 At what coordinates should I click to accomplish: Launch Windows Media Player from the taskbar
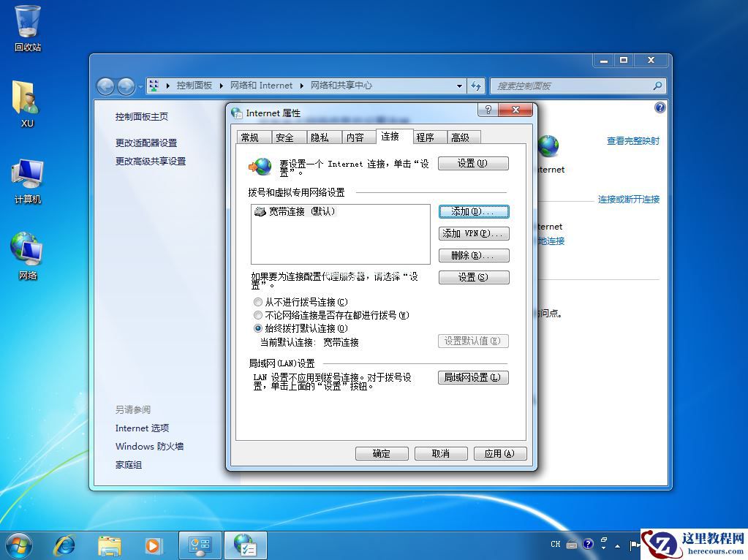click(153, 545)
